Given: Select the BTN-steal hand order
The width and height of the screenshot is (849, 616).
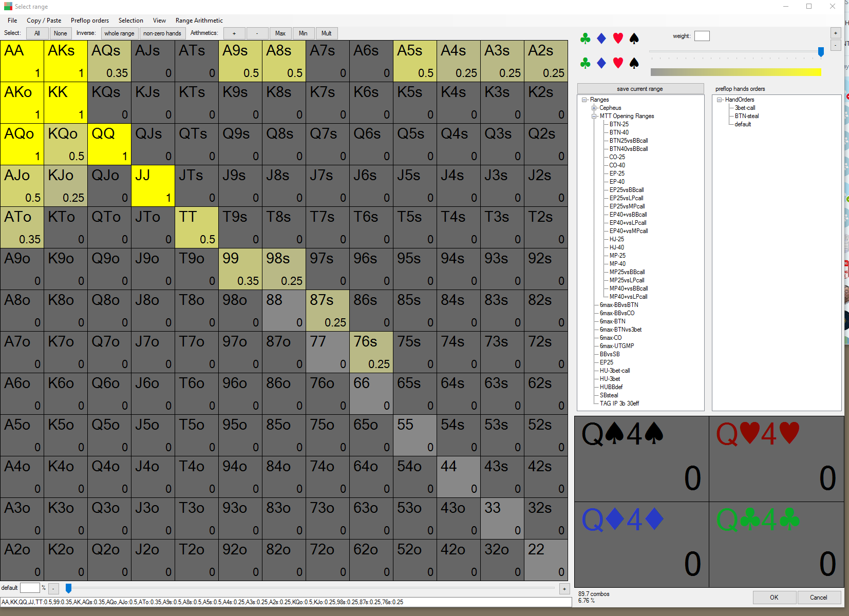Looking at the screenshot, I should [x=747, y=116].
